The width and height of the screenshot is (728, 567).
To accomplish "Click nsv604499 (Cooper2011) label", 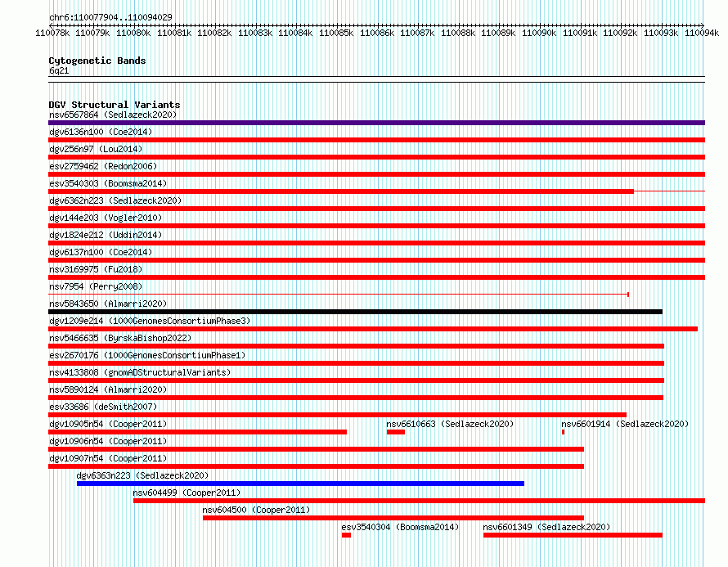I will pos(186,493).
